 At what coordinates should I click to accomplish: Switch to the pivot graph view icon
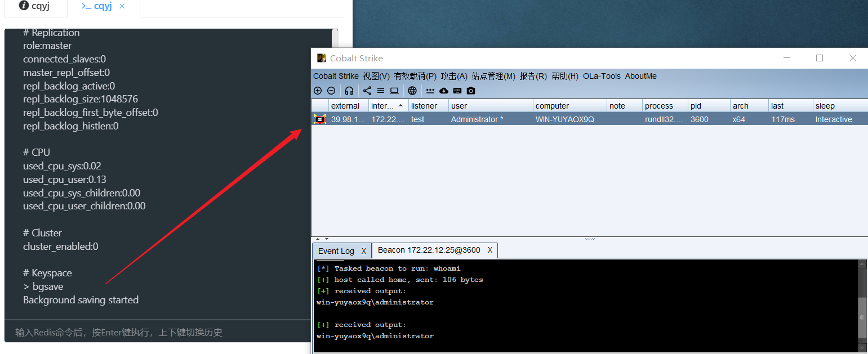coord(367,91)
